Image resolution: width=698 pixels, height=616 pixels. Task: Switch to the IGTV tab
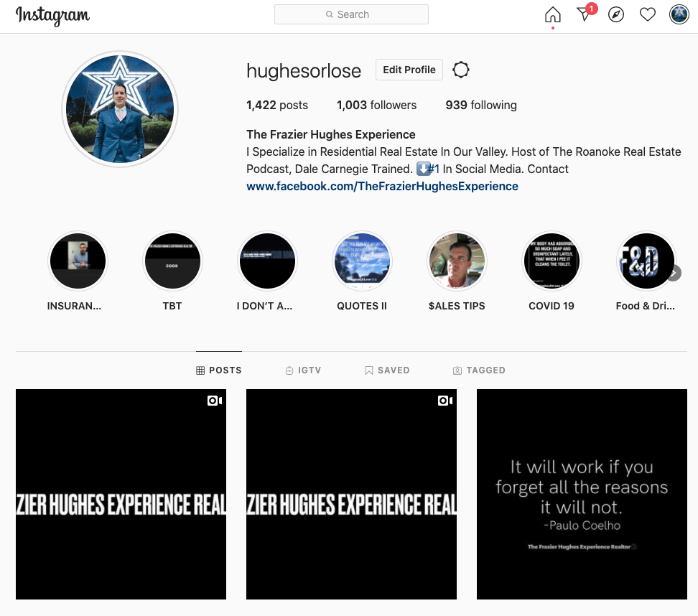[x=303, y=370]
